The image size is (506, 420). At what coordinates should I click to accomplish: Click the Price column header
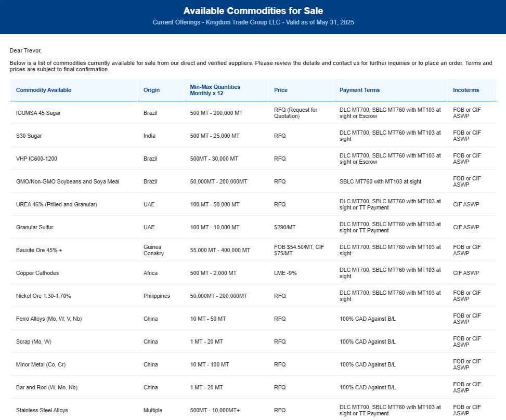pos(281,90)
